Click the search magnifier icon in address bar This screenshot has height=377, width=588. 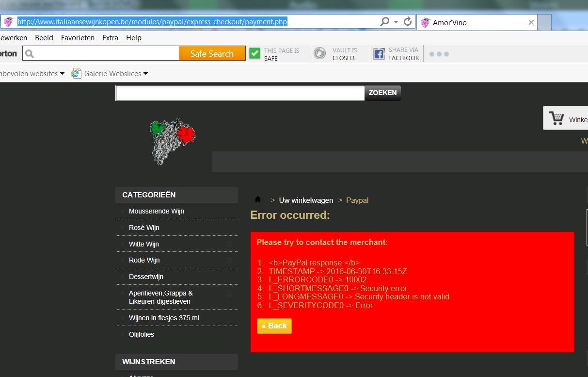pyautogui.click(x=384, y=22)
